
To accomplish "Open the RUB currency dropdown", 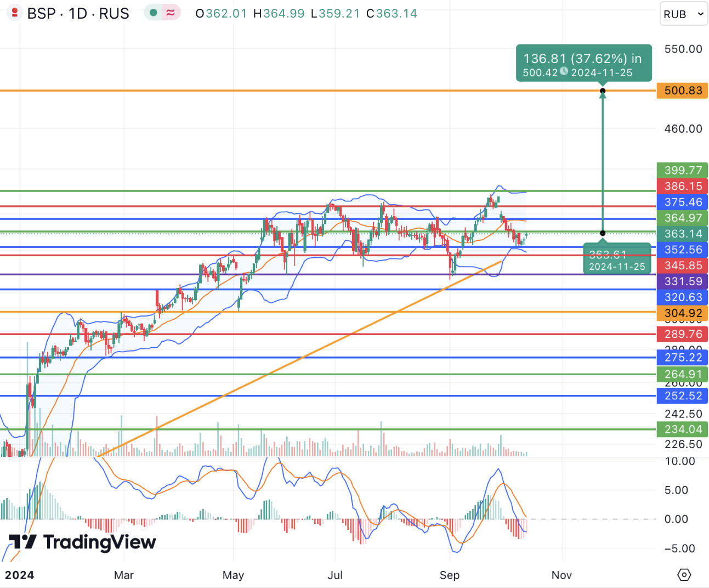I will click(684, 14).
